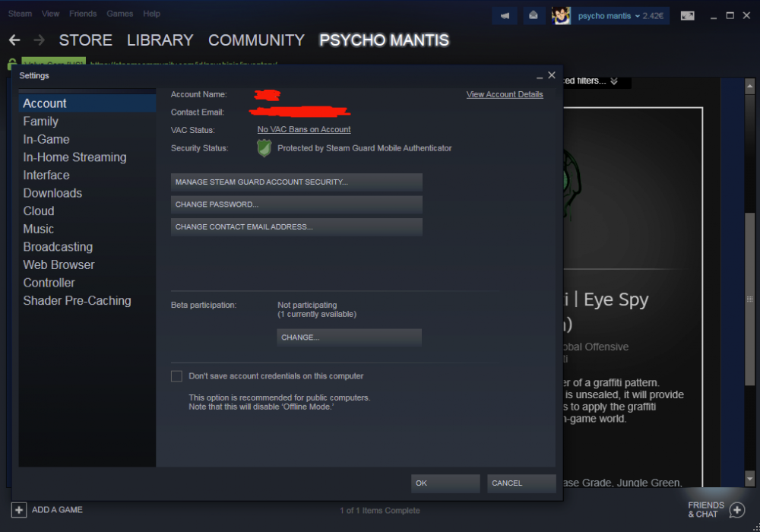Select the Family settings category

[87, 121]
